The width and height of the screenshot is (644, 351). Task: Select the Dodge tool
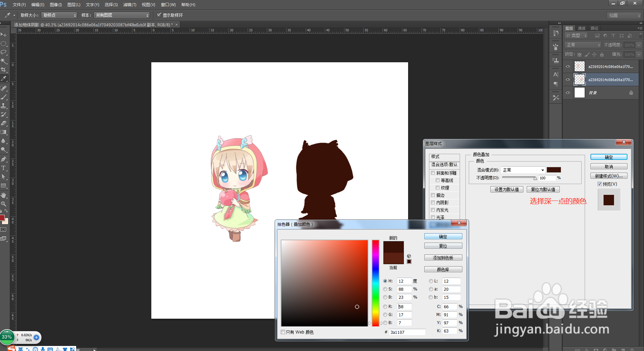(x=4, y=149)
